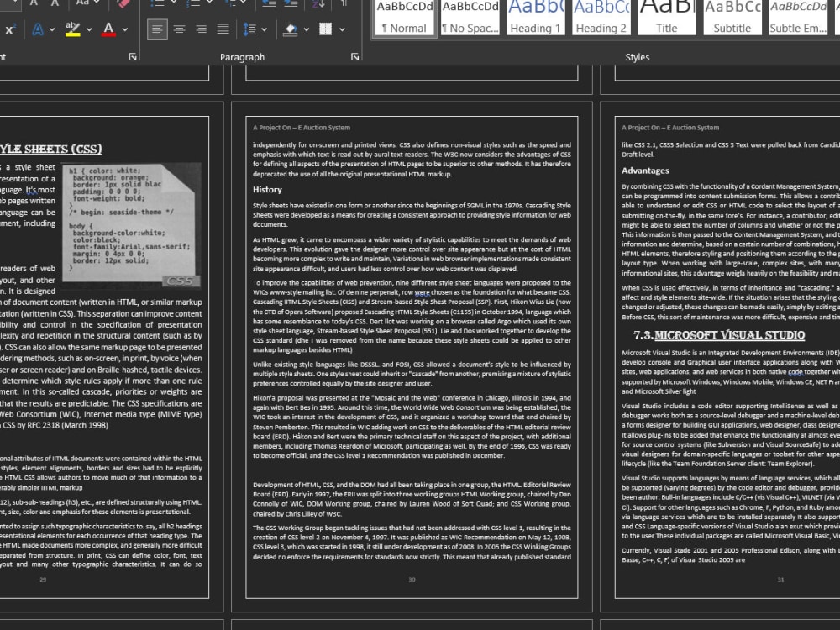Open the Text Effects dropdown arrow

click(x=52, y=29)
